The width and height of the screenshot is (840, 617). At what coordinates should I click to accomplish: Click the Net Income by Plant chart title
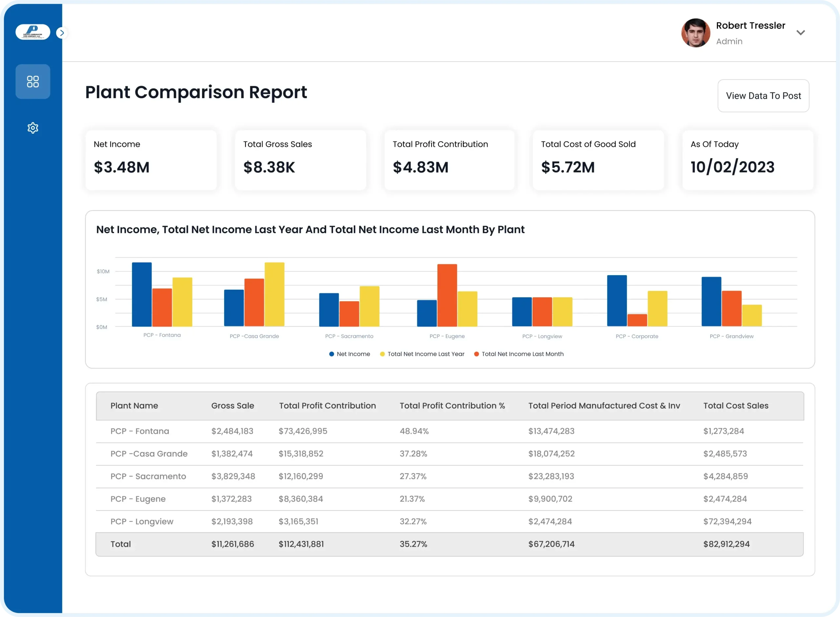point(310,229)
